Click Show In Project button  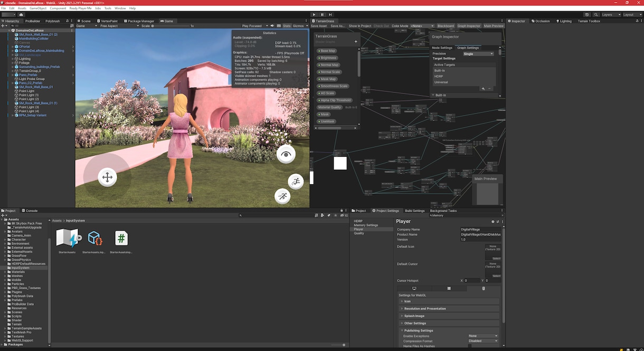pyautogui.click(x=360, y=26)
